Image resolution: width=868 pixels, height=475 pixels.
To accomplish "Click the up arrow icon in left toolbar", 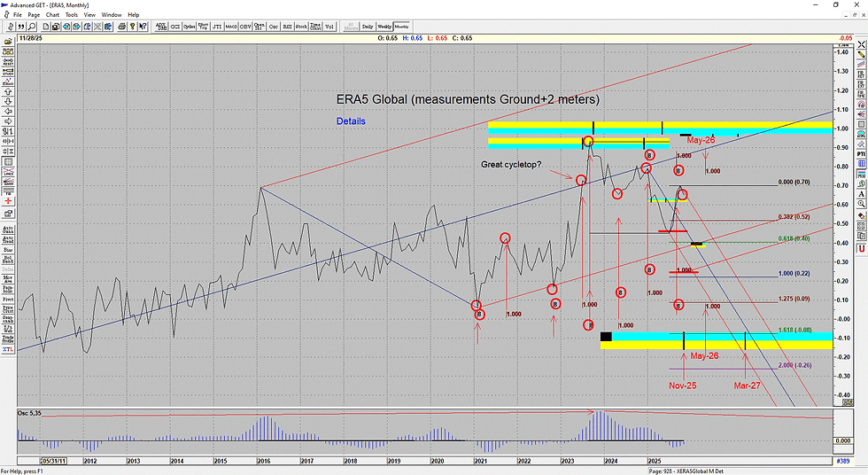I will tap(8, 92).
